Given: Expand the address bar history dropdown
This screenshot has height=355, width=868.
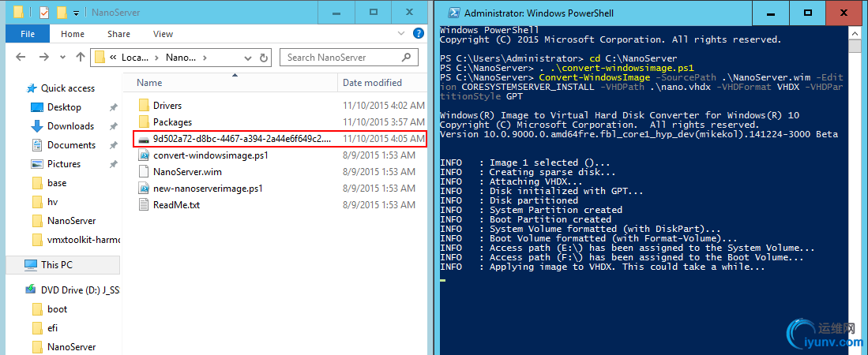Looking at the screenshot, I should point(247,58).
